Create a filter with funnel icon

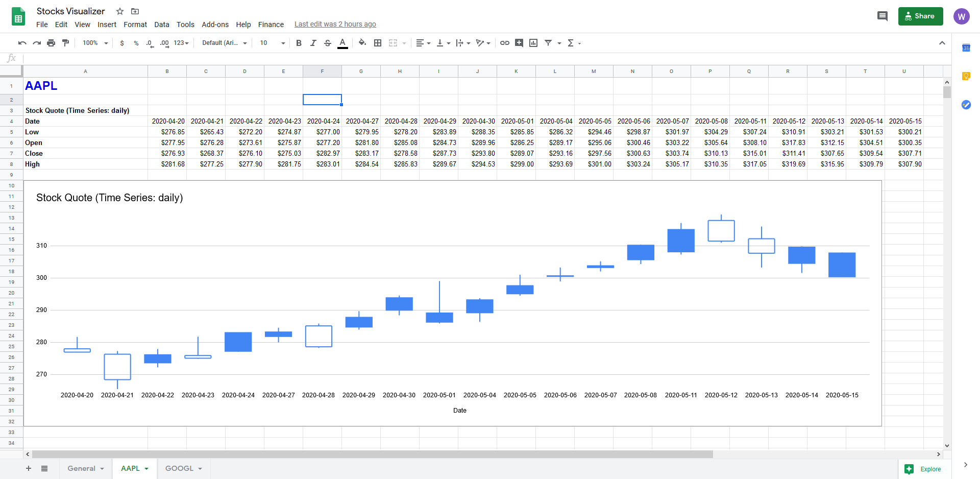coord(548,43)
